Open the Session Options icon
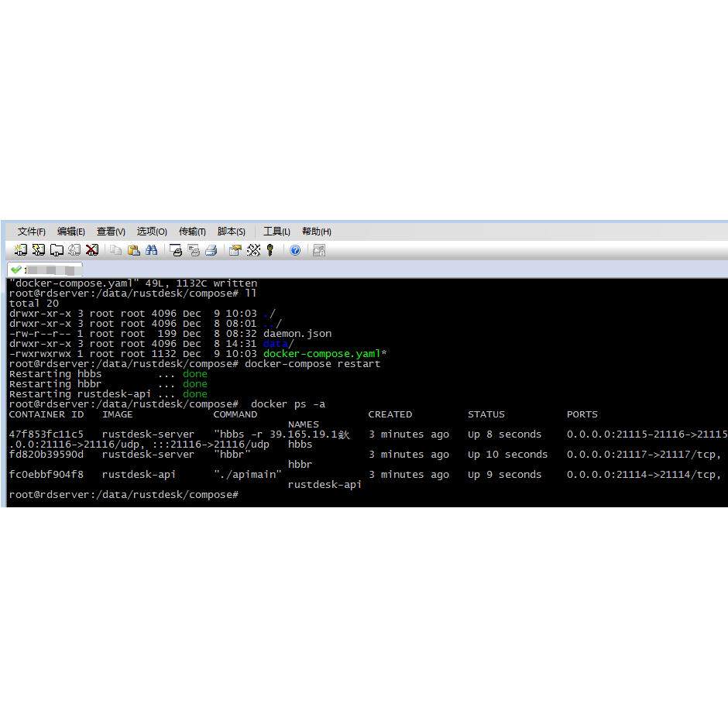This screenshot has width=728, height=728. pos(235,250)
